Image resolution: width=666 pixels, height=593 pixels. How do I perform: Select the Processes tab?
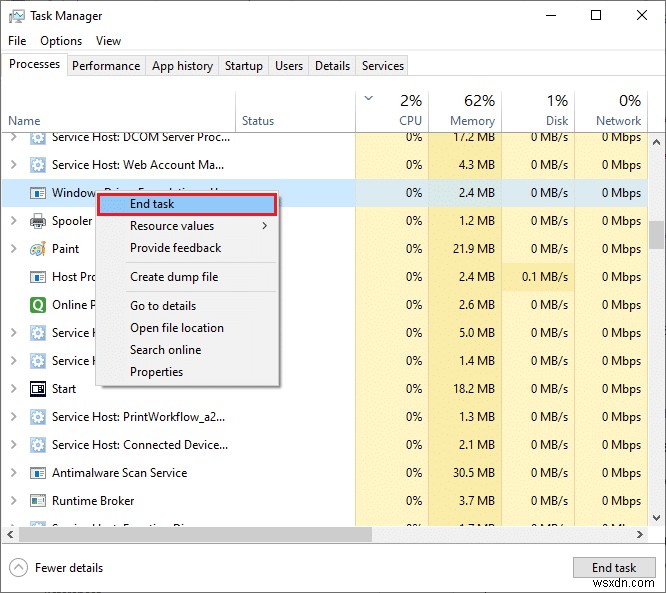[34, 64]
